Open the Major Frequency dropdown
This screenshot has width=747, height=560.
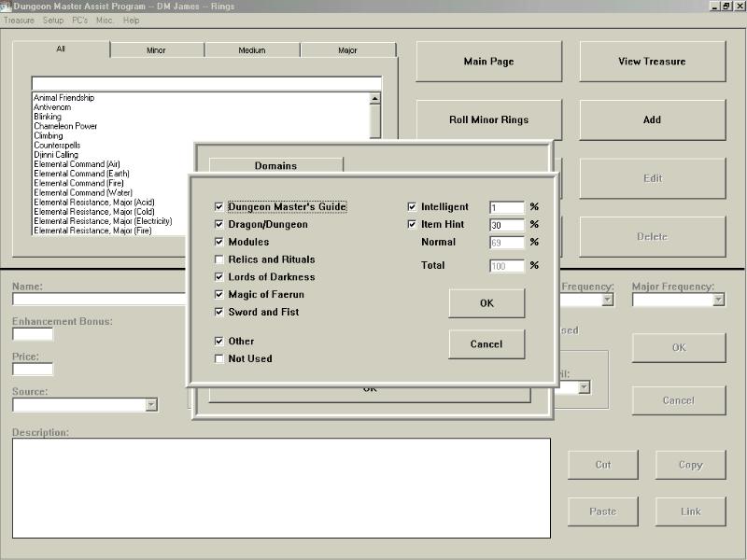pyautogui.click(x=718, y=300)
